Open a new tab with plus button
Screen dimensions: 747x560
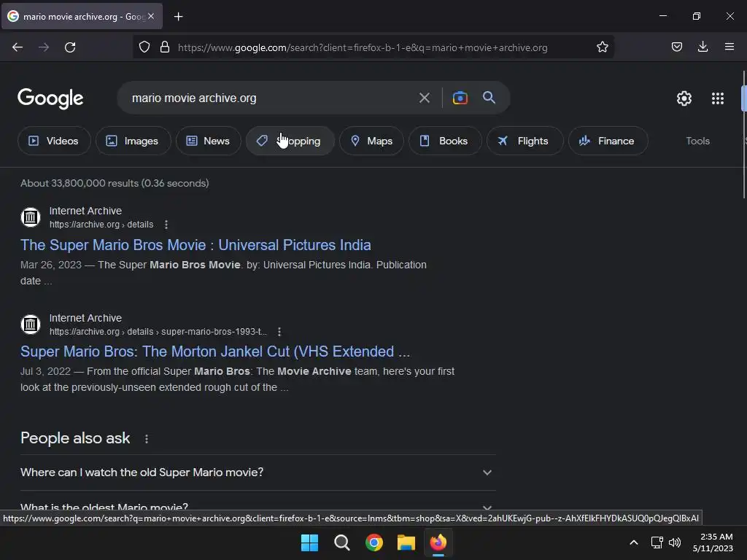(x=178, y=17)
